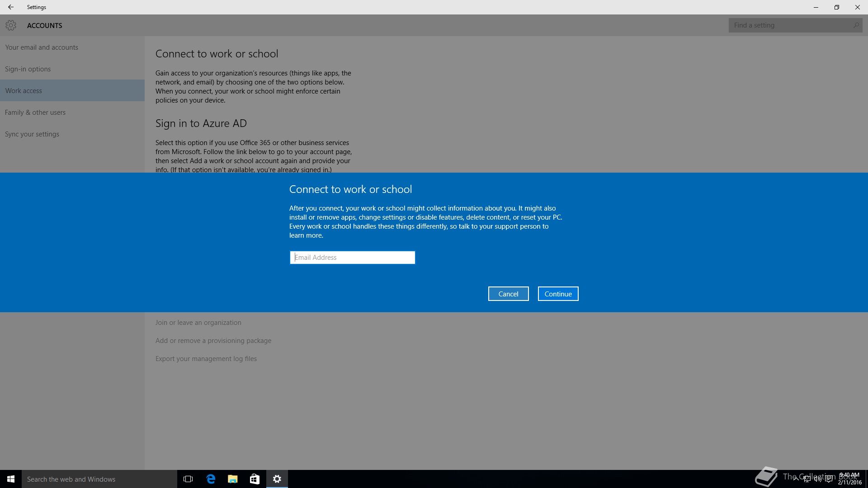This screenshot has width=868, height=488.
Task: Select Work access in the sidebar
Action: pos(72,90)
